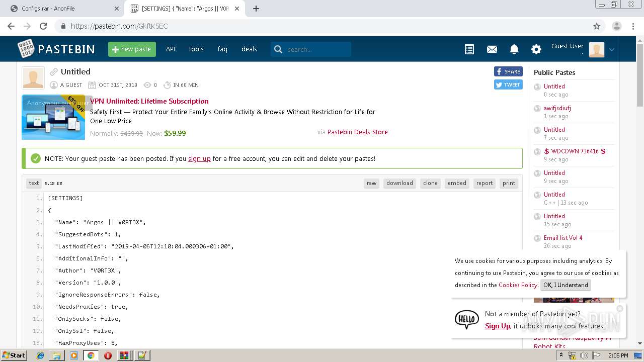Screen dimensions: 644x362
Task: Click the Sunfounder Raspberry Pi ad link
Action: pos(573,342)
